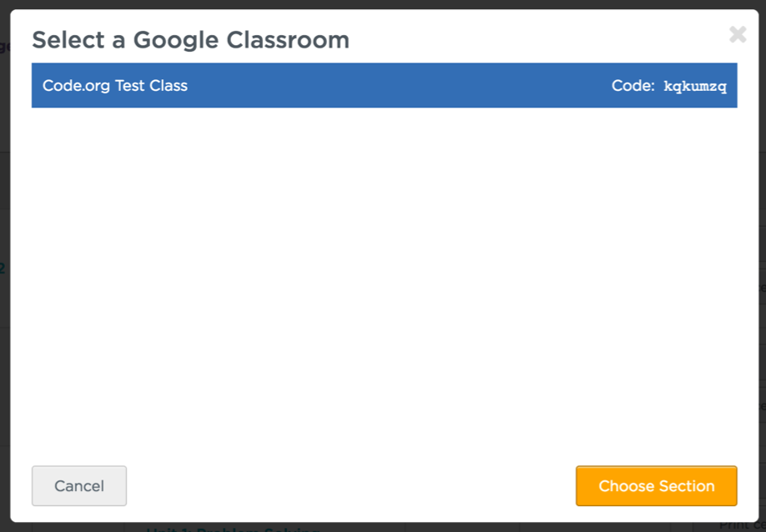
Task: Dismiss the modal using the gray X icon
Action: point(738,35)
